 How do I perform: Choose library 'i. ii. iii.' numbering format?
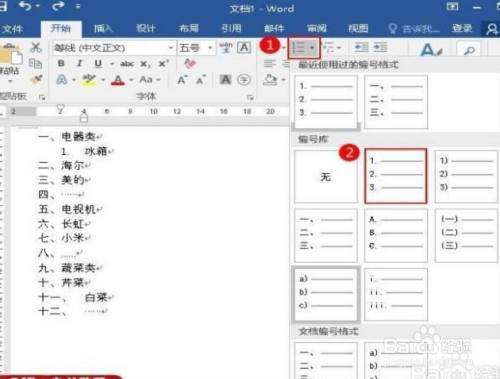(x=396, y=294)
